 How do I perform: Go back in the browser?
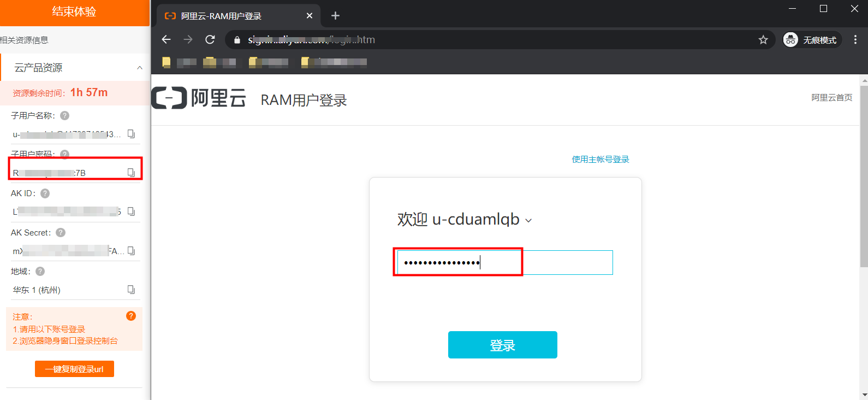(x=167, y=39)
